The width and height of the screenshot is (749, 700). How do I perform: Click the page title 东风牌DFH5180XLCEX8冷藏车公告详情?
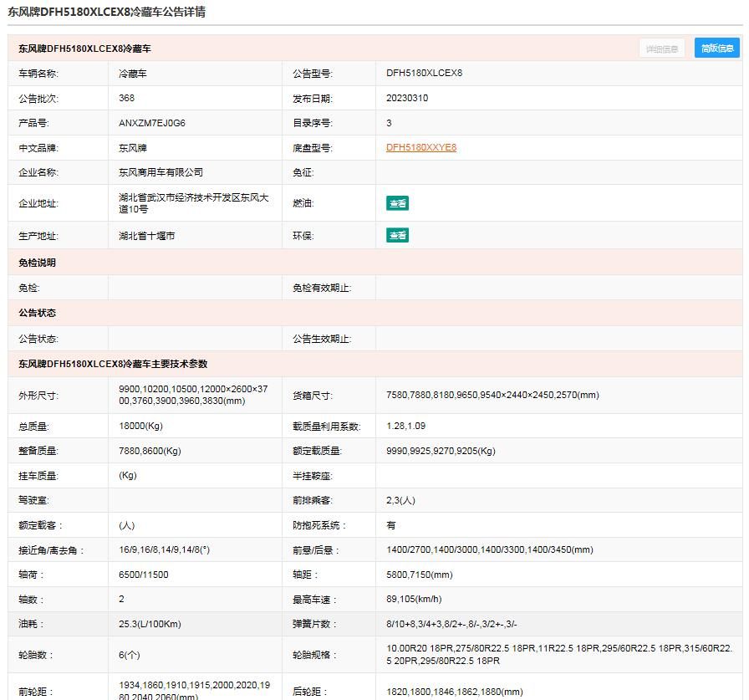click(106, 12)
